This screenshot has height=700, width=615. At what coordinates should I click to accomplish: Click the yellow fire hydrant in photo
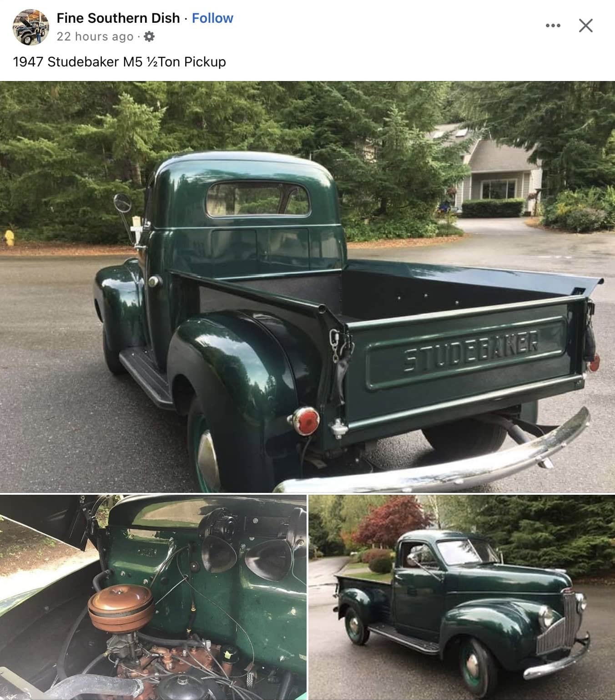pyautogui.click(x=9, y=238)
